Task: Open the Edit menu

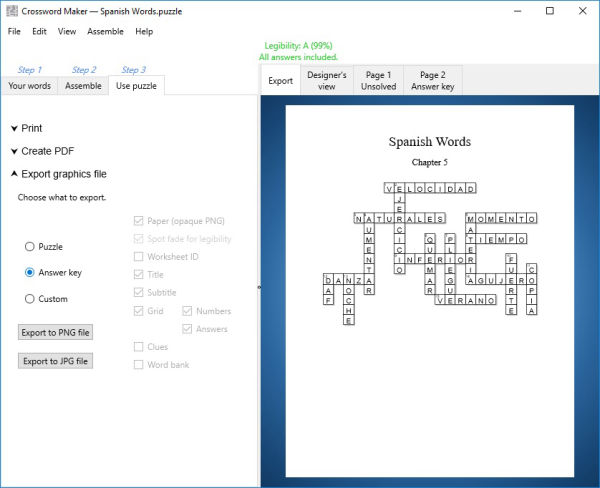Action: pyautogui.click(x=39, y=31)
